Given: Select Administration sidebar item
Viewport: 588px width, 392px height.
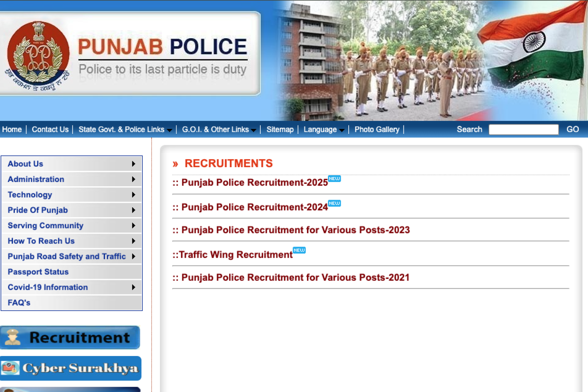Looking at the screenshot, I should tap(72, 179).
